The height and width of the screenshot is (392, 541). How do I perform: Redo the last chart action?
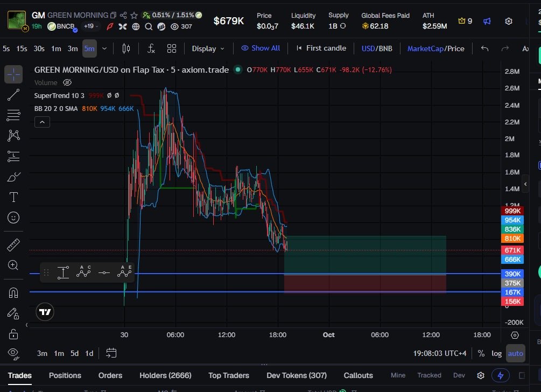click(505, 48)
